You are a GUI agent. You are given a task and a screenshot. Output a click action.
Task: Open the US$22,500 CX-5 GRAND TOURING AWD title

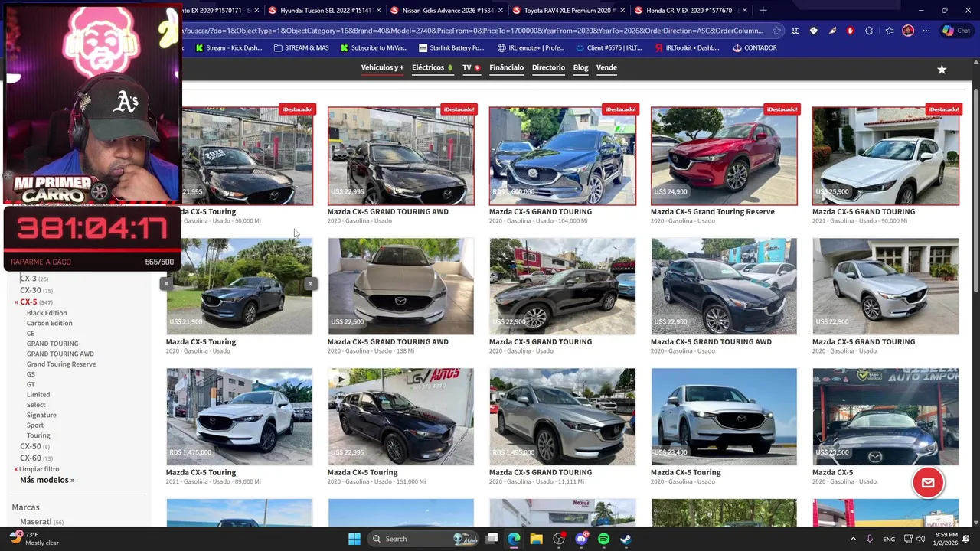(387, 342)
